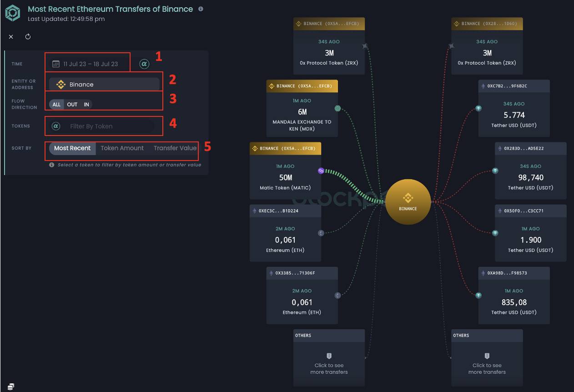Click the central Binance node
574x392 pixels.
tap(408, 202)
